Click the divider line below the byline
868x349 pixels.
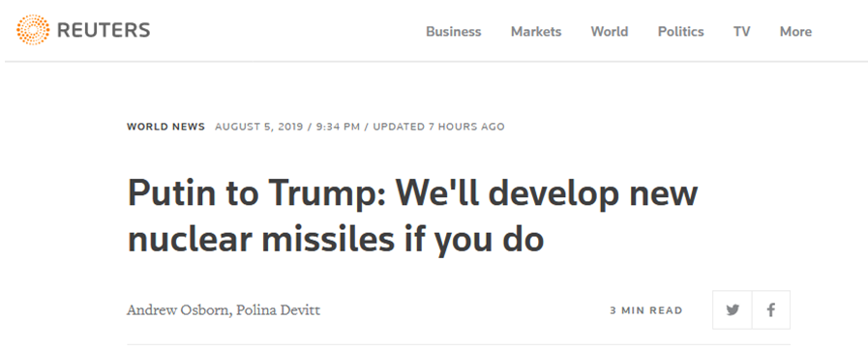459,344
